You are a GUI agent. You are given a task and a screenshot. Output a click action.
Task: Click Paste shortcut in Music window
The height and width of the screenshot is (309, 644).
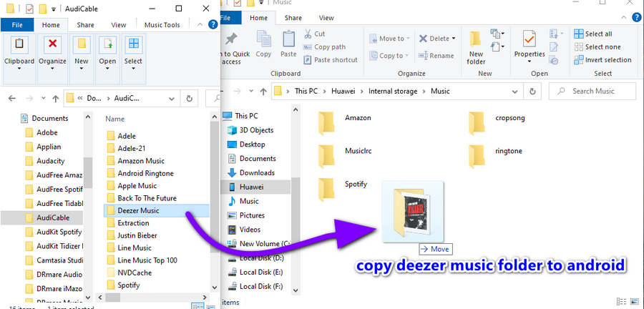coord(331,60)
